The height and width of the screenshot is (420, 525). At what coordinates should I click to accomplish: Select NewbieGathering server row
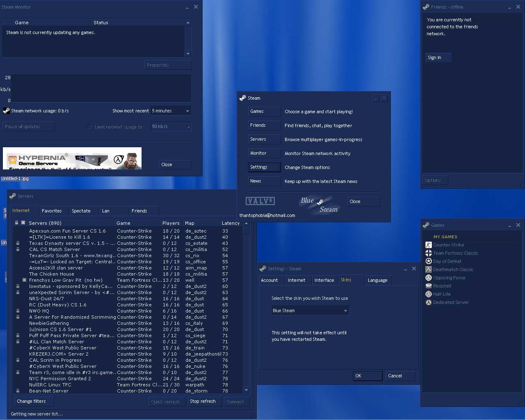click(x=128, y=323)
